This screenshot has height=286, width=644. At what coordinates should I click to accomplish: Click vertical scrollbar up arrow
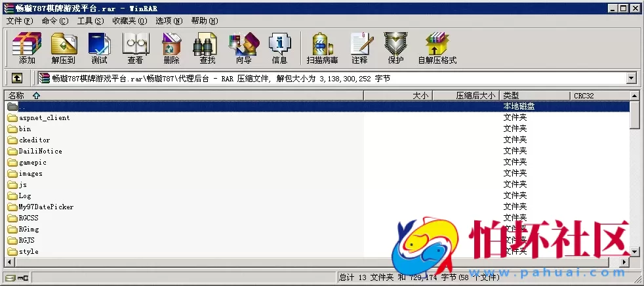[x=635, y=96]
